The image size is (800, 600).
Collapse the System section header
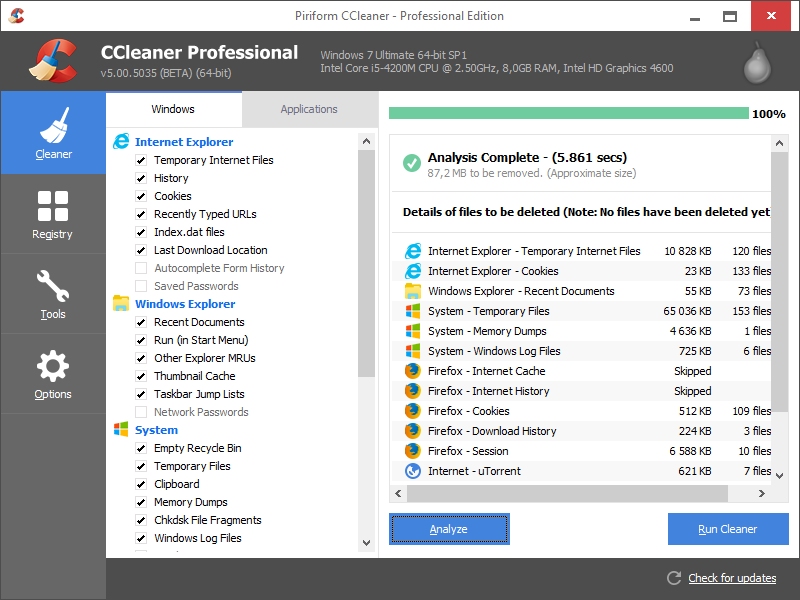click(x=157, y=430)
